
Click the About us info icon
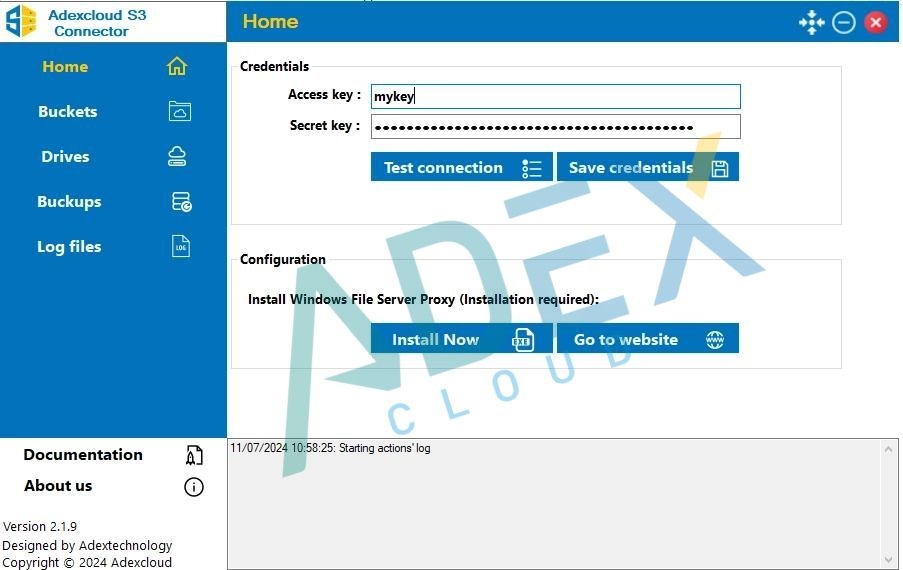point(194,487)
